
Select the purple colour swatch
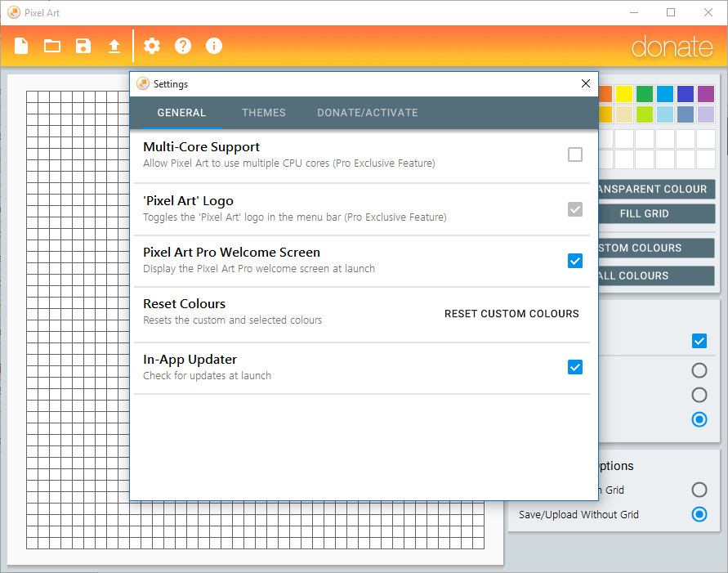(706, 94)
